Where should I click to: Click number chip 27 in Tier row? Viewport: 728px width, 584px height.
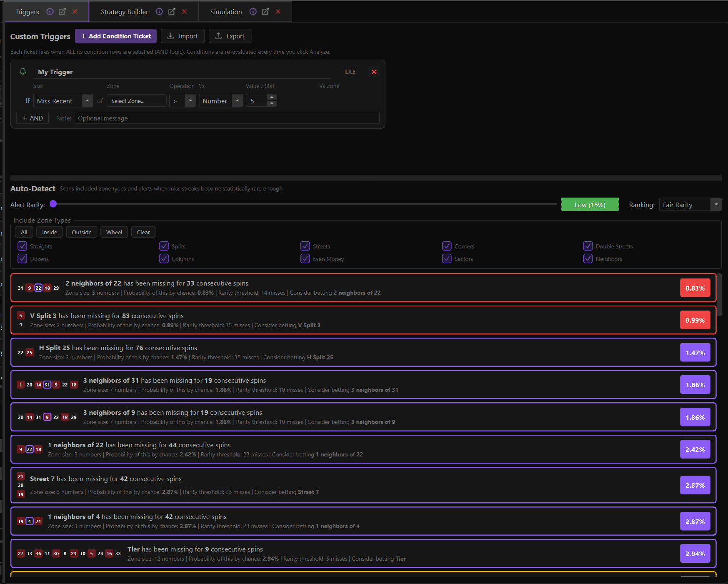(x=20, y=554)
